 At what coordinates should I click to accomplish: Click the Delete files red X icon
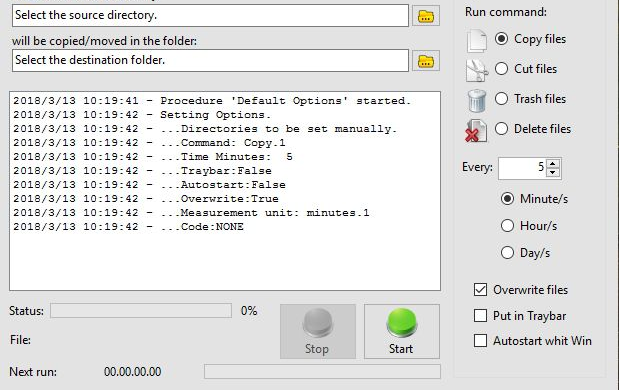(476, 131)
